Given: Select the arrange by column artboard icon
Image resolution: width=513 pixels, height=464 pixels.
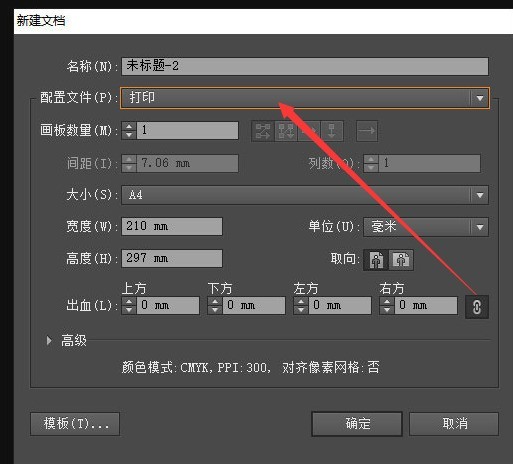Looking at the screenshot, I should click(332, 131).
